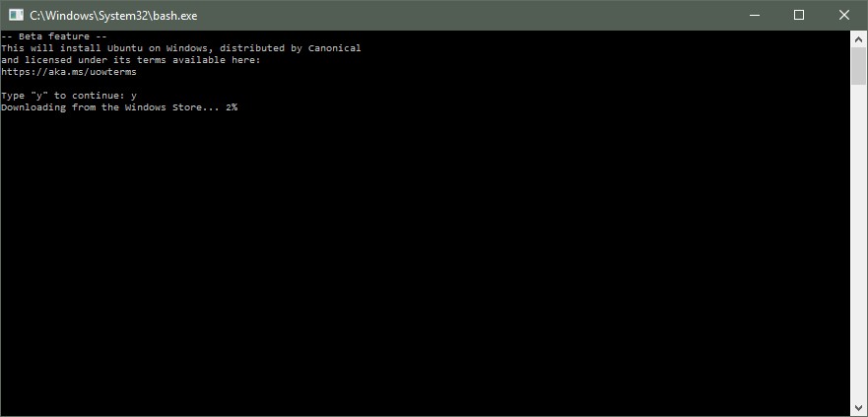Click the 2% download progress indicator

[x=231, y=107]
